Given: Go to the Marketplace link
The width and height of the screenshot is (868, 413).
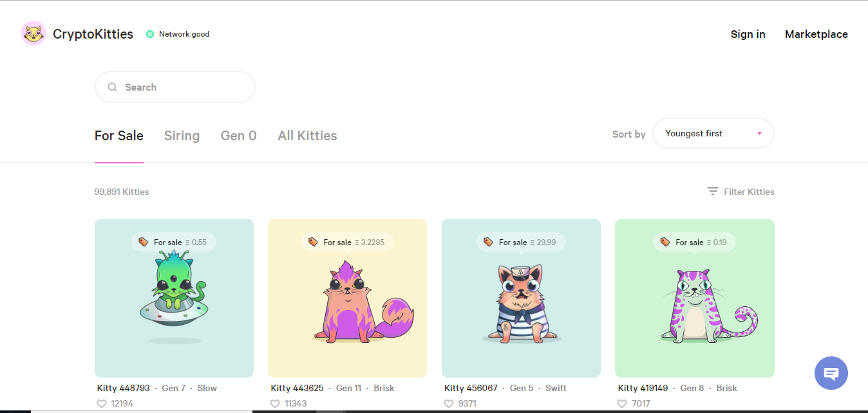Looking at the screenshot, I should (816, 34).
